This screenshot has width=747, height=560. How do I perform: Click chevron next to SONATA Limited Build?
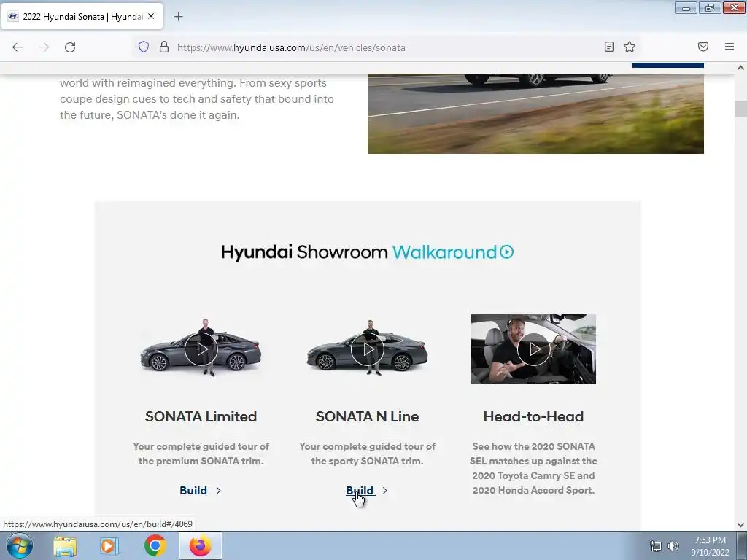pyautogui.click(x=218, y=491)
